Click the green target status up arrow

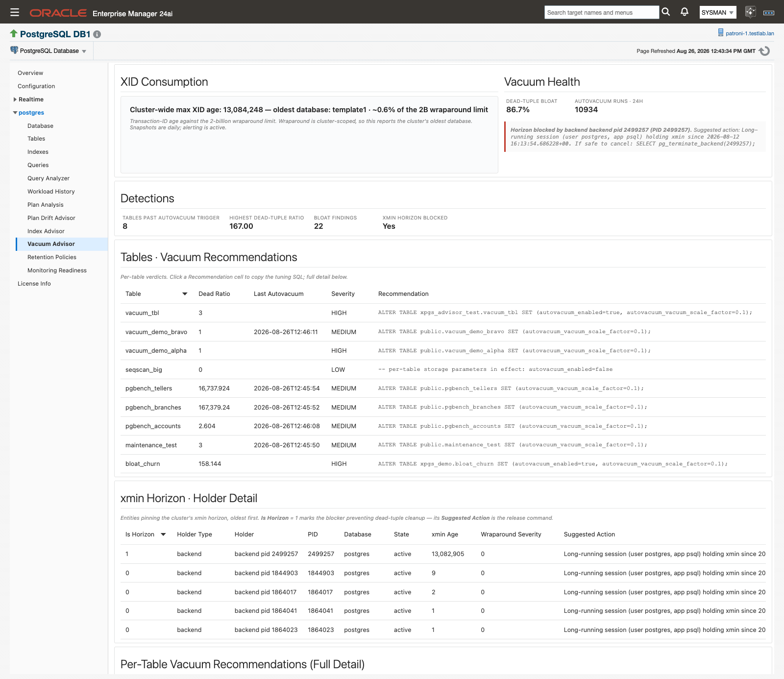[x=14, y=33]
